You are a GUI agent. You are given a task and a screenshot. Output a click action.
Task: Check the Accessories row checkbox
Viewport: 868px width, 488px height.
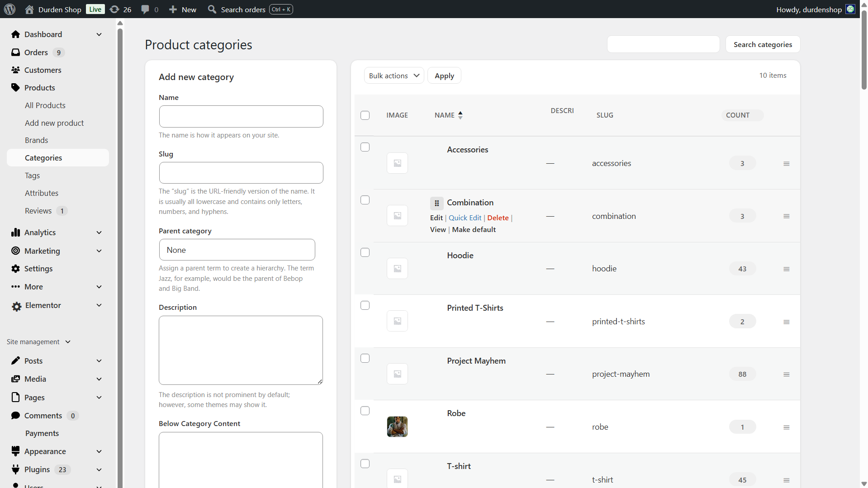(x=365, y=147)
